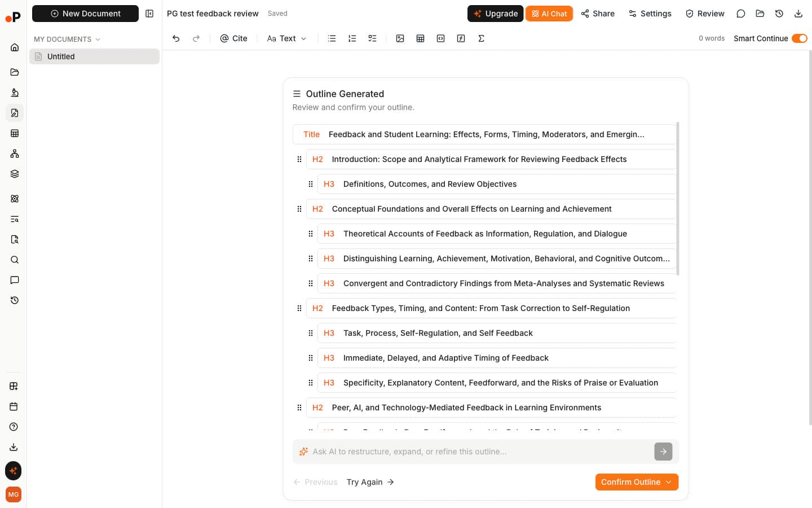Click MG user avatar
The height and width of the screenshot is (508, 812).
pyautogui.click(x=14, y=494)
